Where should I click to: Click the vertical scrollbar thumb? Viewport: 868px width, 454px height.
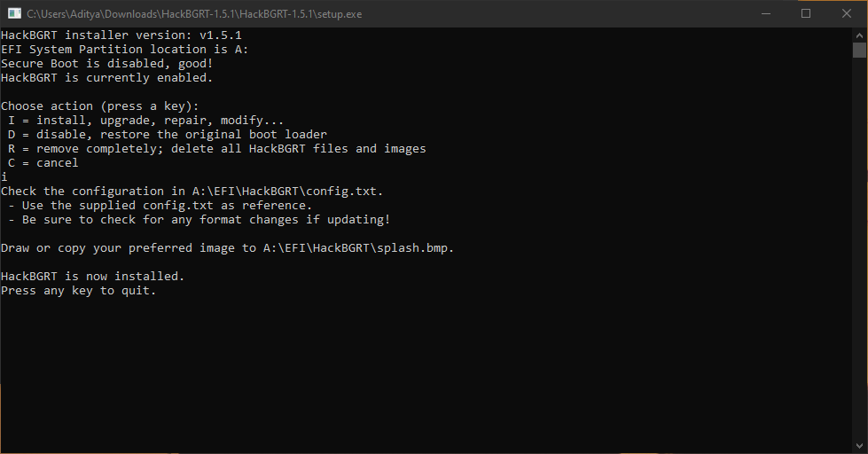tap(859, 50)
